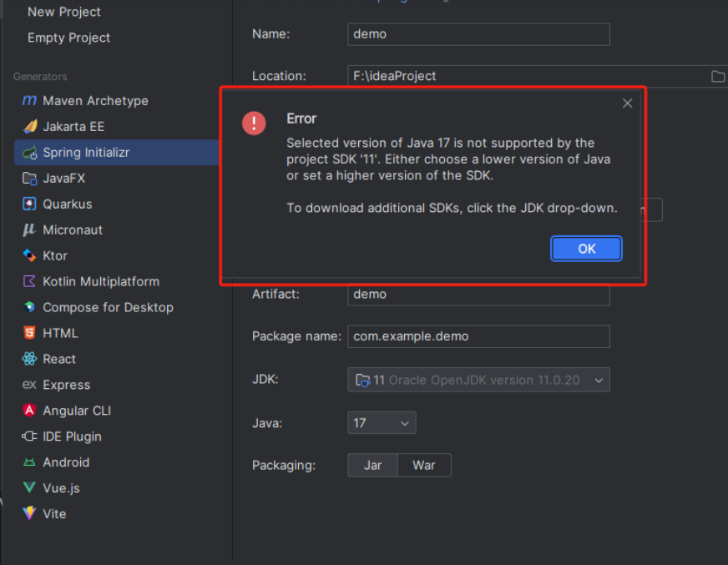Select Jar packaging option
728x565 pixels.
(373, 465)
